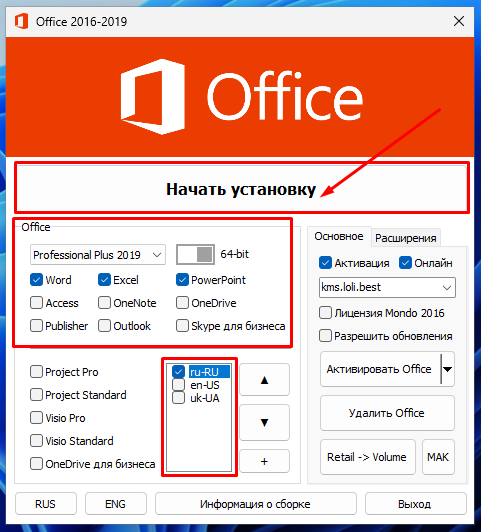Click the plus button to add language
Viewport: 481px width, 532px height.
[x=264, y=461]
